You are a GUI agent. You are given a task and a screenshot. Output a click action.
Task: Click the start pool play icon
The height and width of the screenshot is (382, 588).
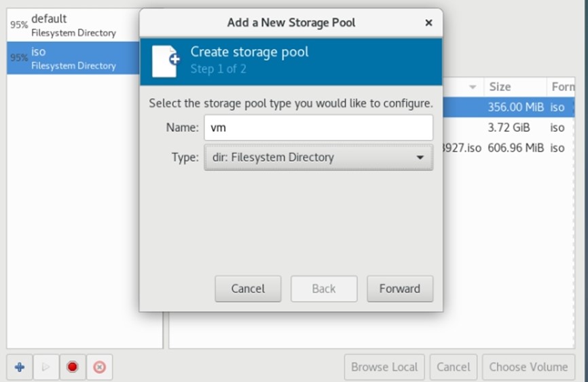(46, 367)
